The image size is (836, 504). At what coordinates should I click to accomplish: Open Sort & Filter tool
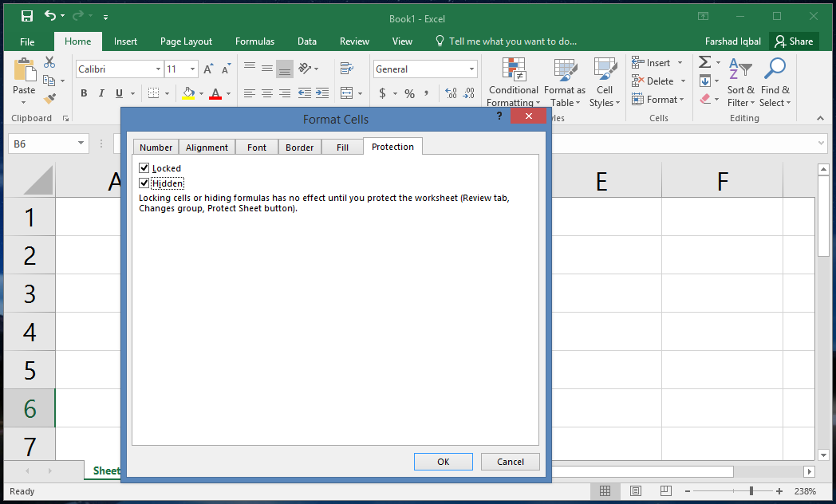coord(740,82)
